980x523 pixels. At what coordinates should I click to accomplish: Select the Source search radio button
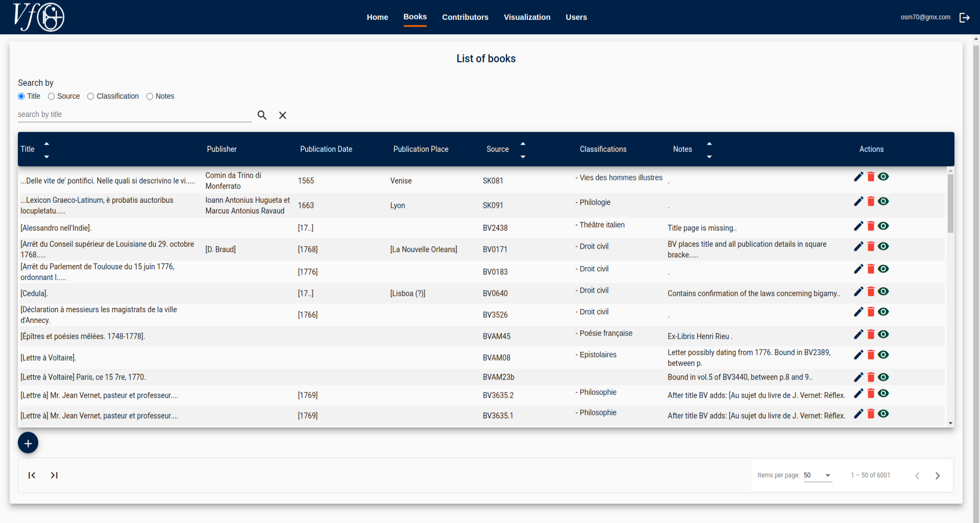[x=52, y=97]
